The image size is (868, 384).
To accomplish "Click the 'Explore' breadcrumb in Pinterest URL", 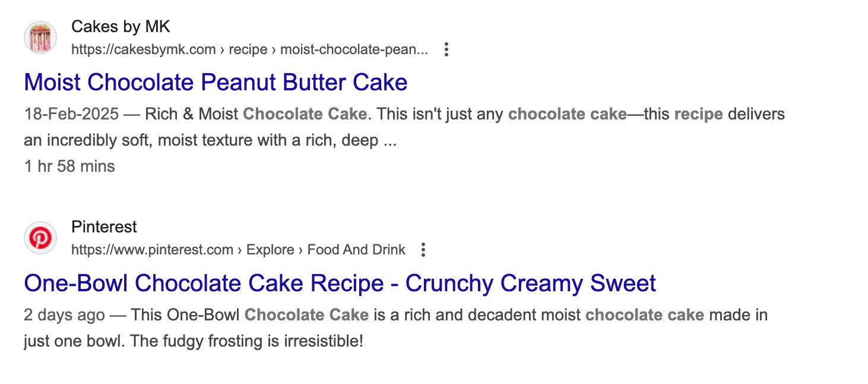I will (270, 250).
